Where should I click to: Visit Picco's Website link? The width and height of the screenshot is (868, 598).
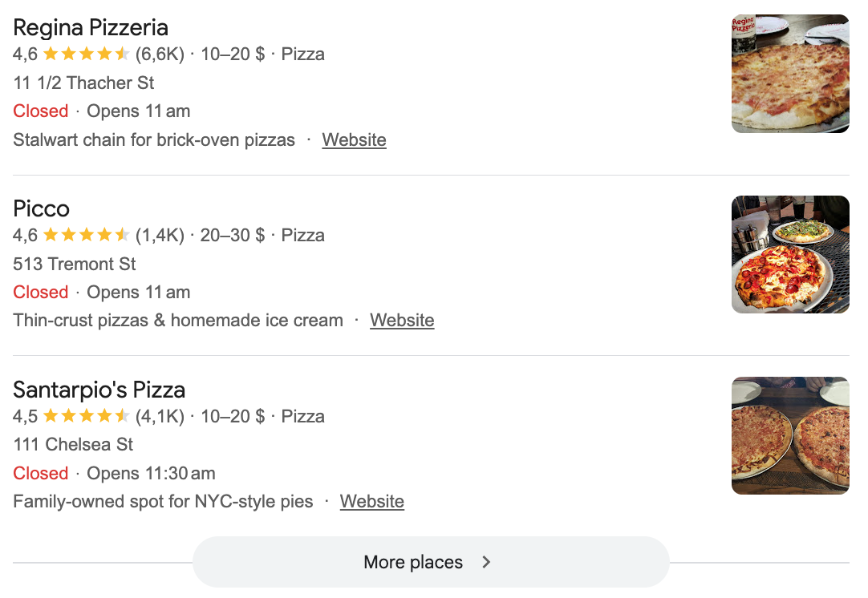(x=402, y=321)
